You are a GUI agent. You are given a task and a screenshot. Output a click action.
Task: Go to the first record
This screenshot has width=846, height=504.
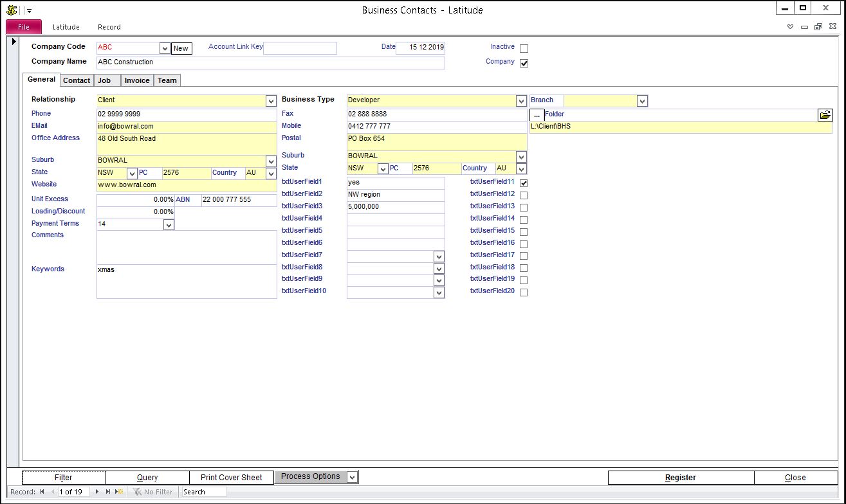42,492
